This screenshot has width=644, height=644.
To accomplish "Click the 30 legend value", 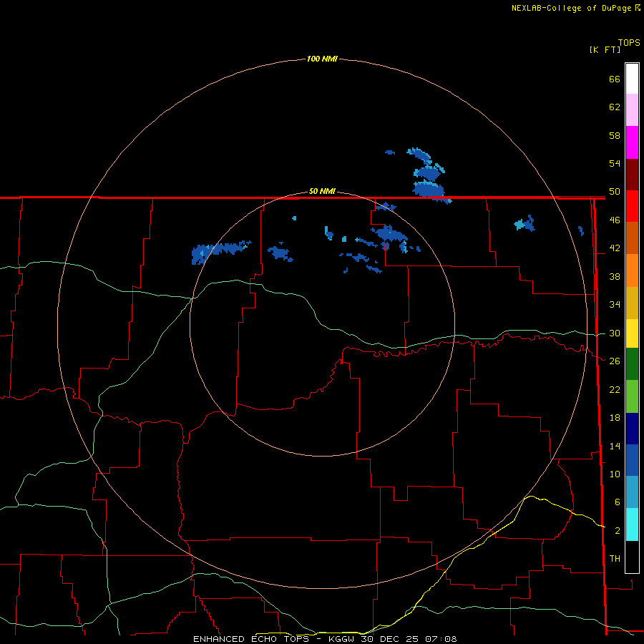I will pyautogui.click(x=615, y=333).
